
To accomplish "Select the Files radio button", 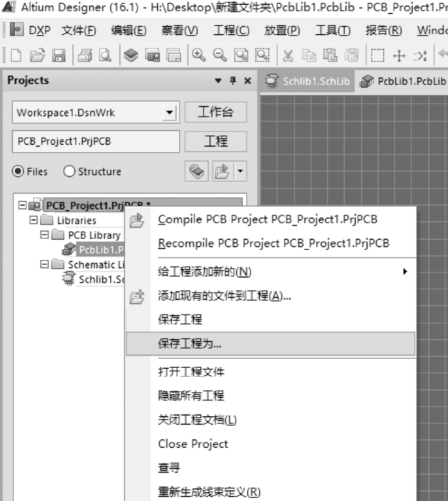I will click(x=18, y=171).
